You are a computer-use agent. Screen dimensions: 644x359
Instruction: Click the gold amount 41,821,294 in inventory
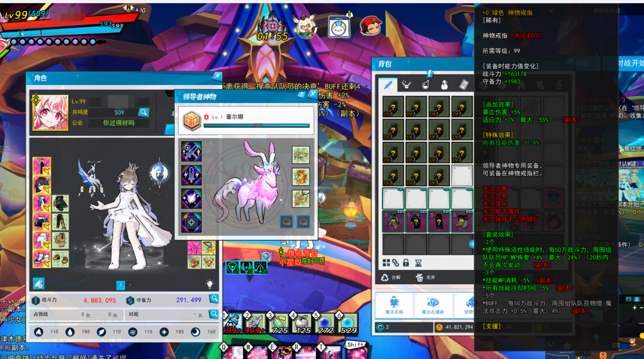tap(459, 327)
